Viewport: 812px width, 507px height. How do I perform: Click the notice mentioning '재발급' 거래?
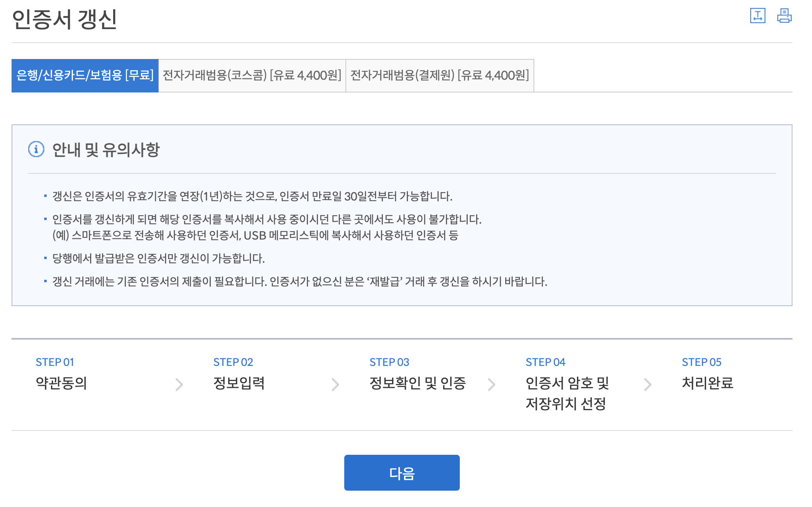(300, 281)
